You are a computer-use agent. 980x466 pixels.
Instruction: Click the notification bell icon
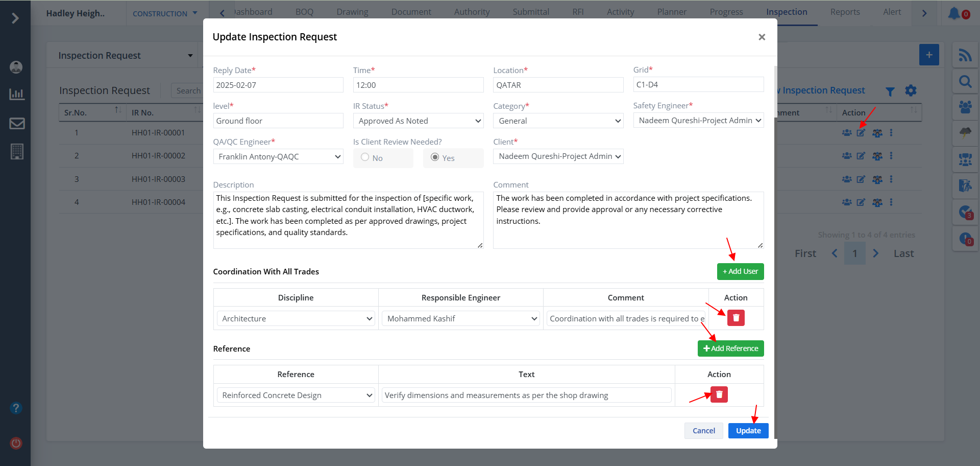[x=953, y=13]
